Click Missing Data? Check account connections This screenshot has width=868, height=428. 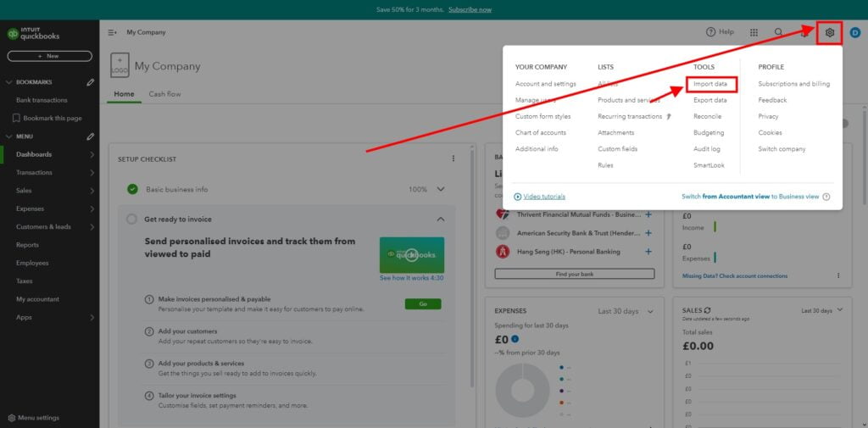pyautogui.click(x=735, y=275)
